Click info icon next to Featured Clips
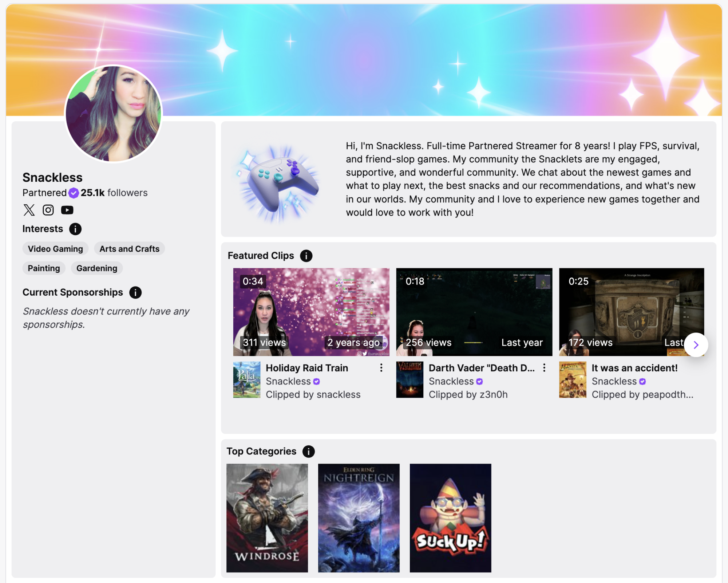This screenshot has height=583, width=728. click(306, 256)
